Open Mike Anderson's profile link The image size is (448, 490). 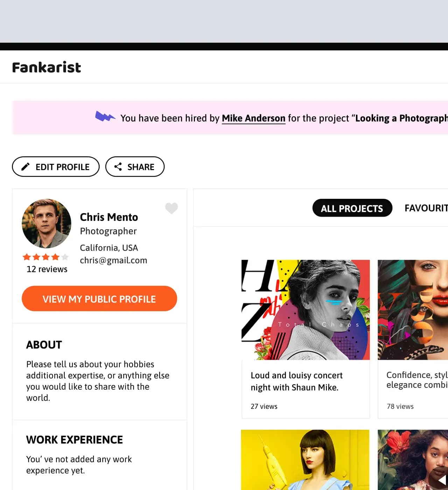pyautogui.click(x=253, y=118)
